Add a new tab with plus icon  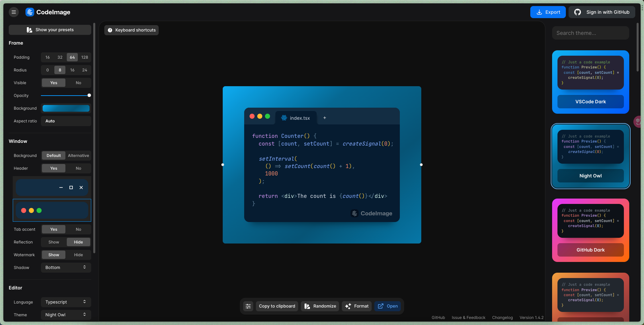click(324, 118)
